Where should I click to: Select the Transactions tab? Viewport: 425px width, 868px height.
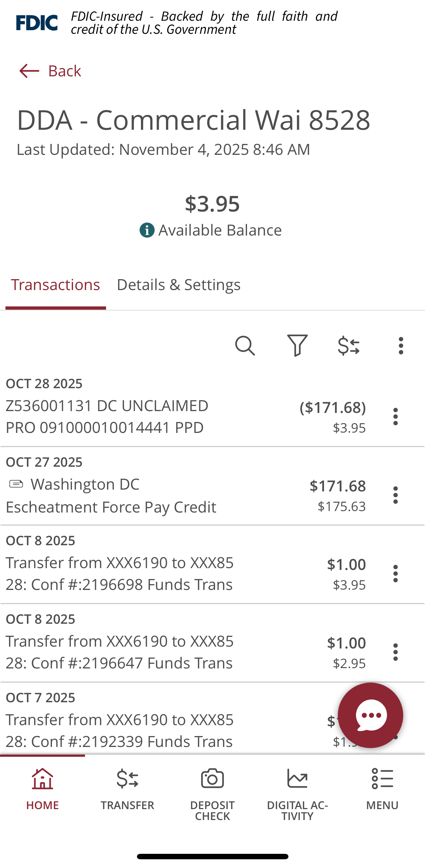[55, 285]
